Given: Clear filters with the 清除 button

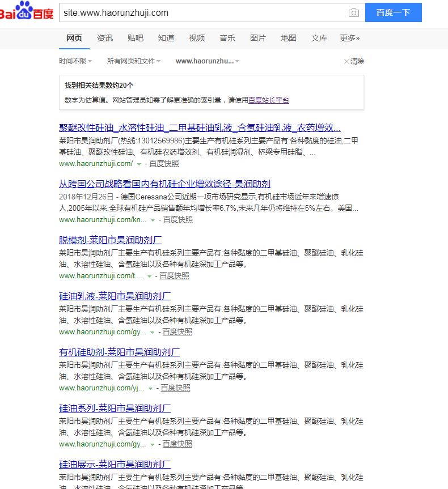Looking at the screenshot, I should (354, 61).
